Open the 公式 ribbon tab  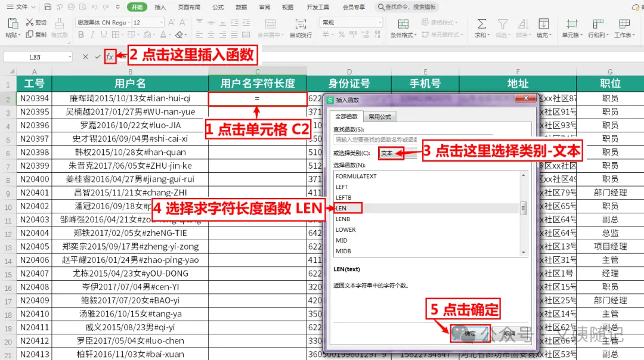point(218,7)
